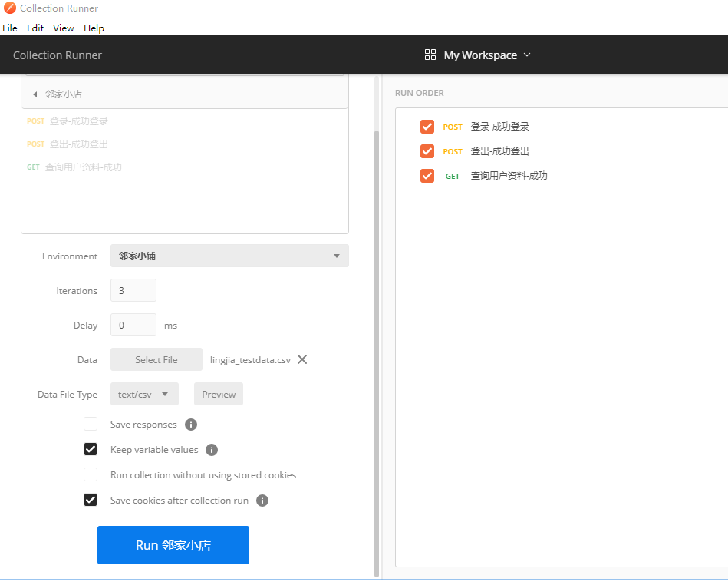
Task: Click the Preview button for the data file
Action: click(x=218, y=394)
